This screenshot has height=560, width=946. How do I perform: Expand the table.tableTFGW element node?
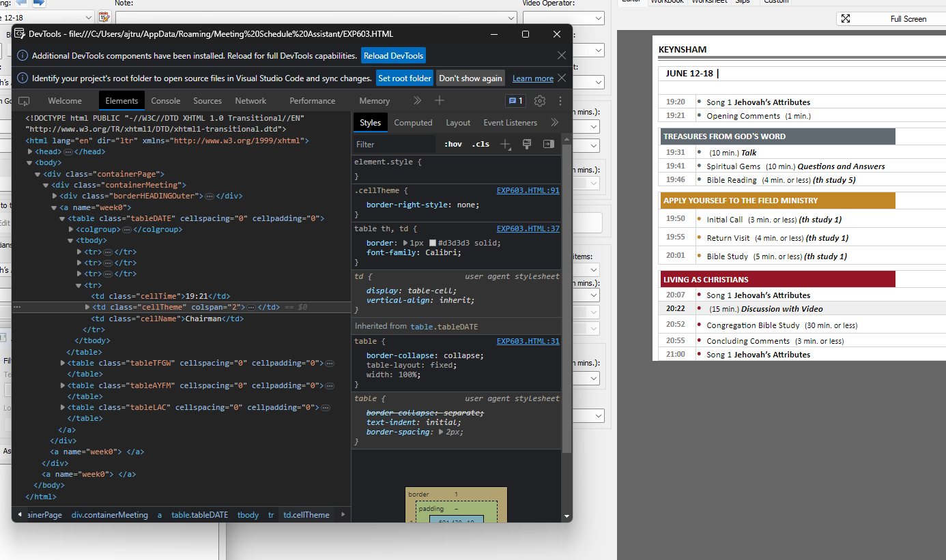63,362
